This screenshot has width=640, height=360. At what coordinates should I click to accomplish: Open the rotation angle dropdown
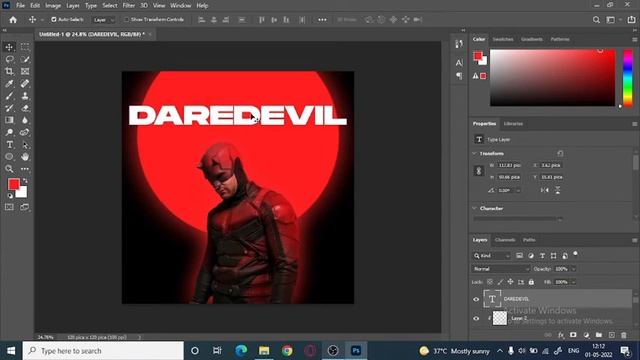click(518, 191)
